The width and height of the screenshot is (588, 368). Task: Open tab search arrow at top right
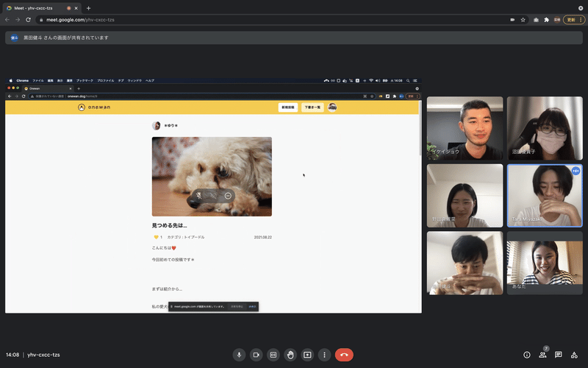coord(581,8)
